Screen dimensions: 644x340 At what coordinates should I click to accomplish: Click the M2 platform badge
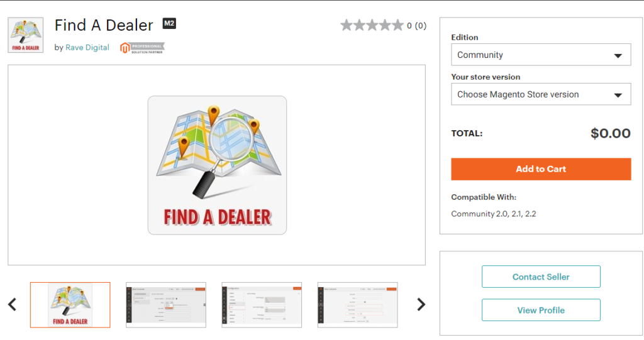pyautogui.click(x=169, y=24)
